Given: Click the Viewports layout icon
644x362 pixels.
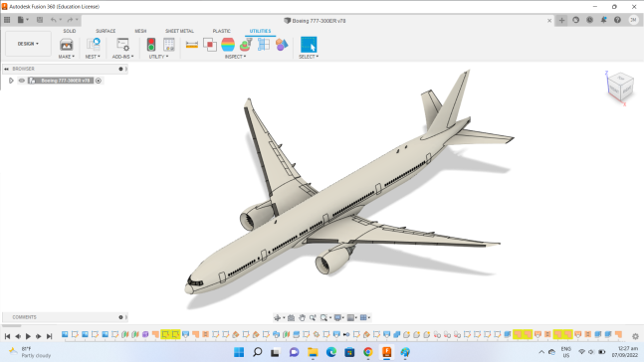Looking at the screenshot, I should click(x=363, y=317).
